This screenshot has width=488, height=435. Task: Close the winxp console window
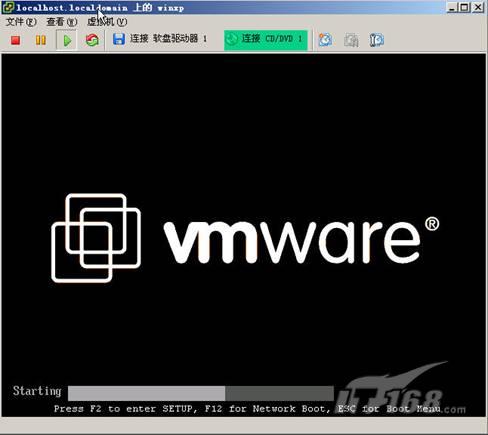point(478,7)
